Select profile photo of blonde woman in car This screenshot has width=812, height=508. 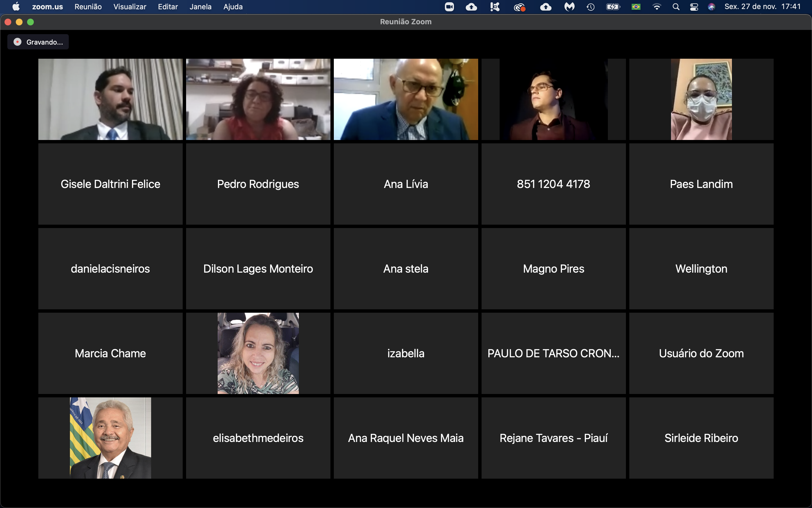[258, 353]
